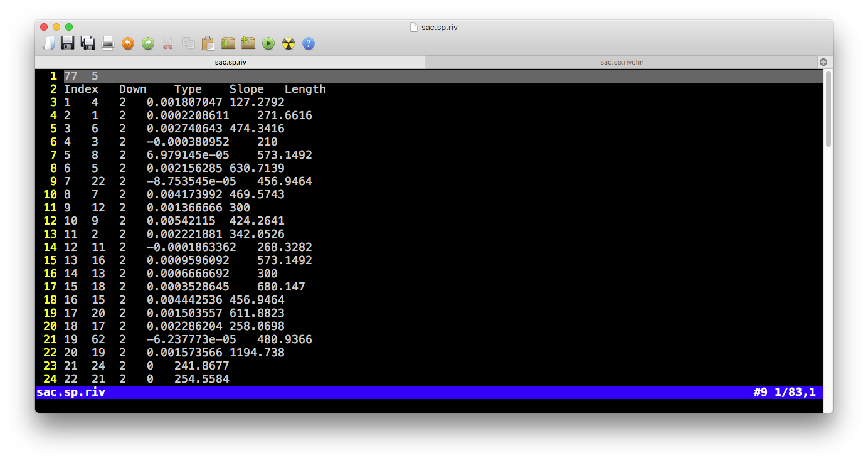This screenshot has height=463, width=868.
Task: Save the current file
Action: pos(68,43)
